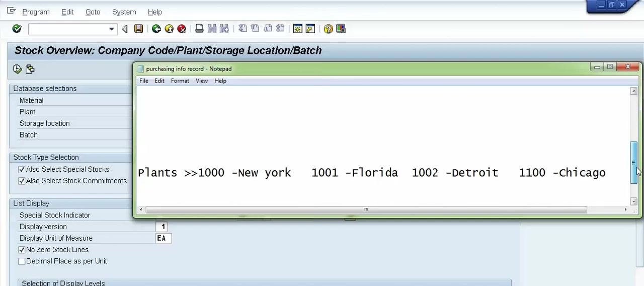
Task: Click the text '1002 -Detroit' in Notepad
Action: 455,173
